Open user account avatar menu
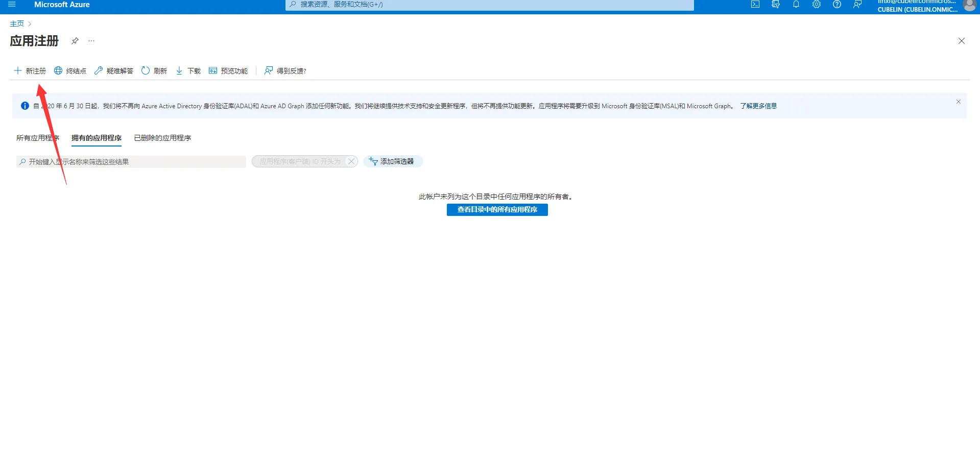Image resolution: width=980 pixels, height=464 pixels. [x=970, y=7]
